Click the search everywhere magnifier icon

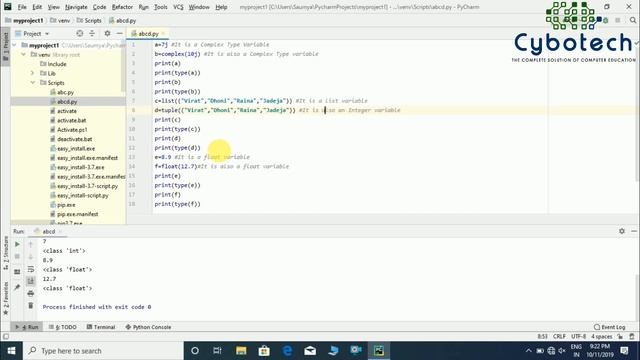click(633, 20)
